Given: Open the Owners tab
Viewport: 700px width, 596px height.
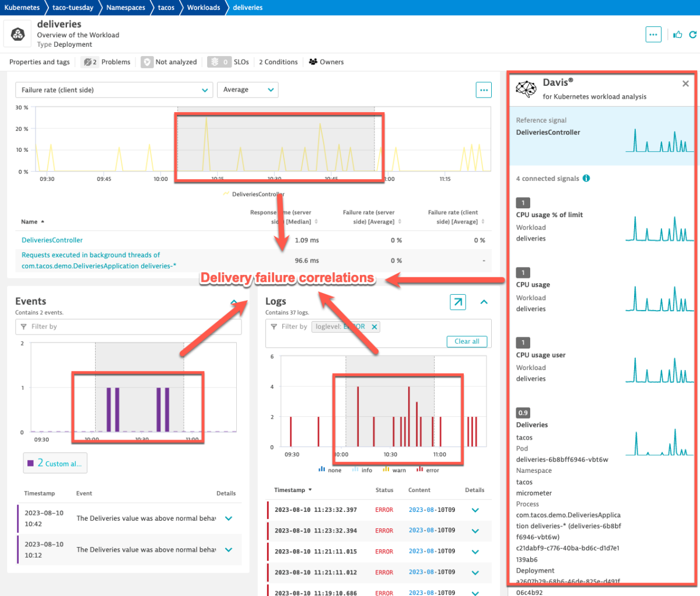Looking at the screenshot, I should click(x=331, y=62).
